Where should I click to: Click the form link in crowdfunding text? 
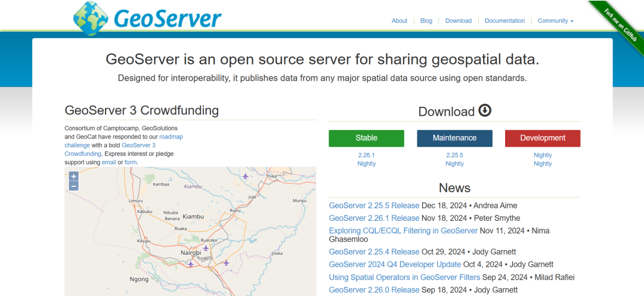(130, 162)
